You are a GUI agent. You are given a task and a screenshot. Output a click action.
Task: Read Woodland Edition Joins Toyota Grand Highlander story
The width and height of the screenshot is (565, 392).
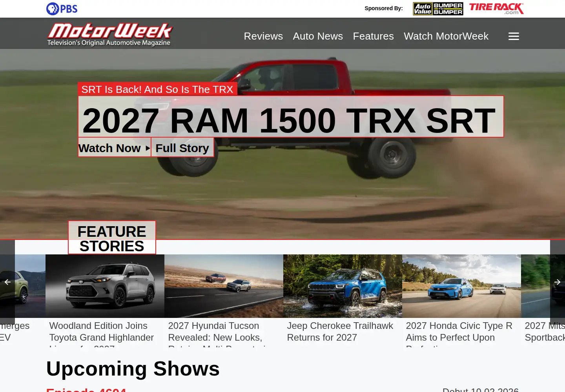point(102,334)
